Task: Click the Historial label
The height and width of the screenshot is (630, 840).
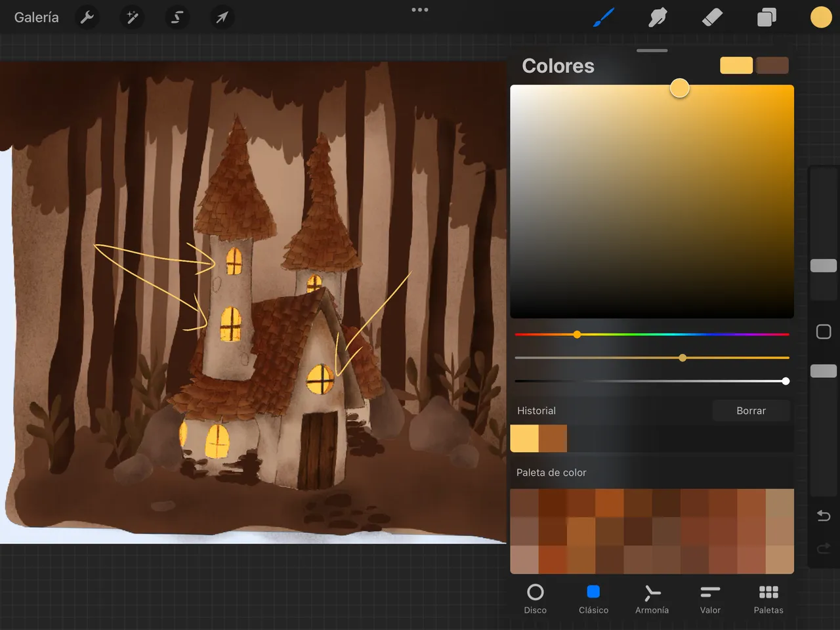Action: tap(536, 411)
